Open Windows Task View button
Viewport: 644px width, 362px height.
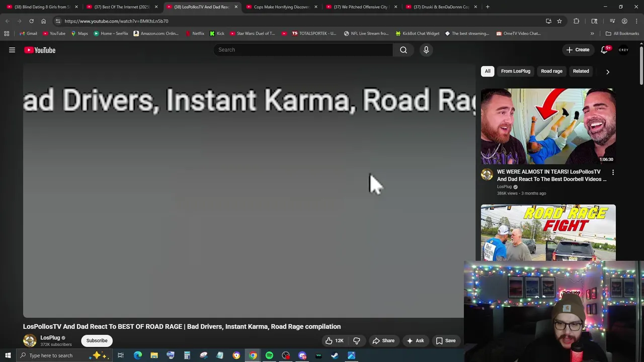[121, 355]
